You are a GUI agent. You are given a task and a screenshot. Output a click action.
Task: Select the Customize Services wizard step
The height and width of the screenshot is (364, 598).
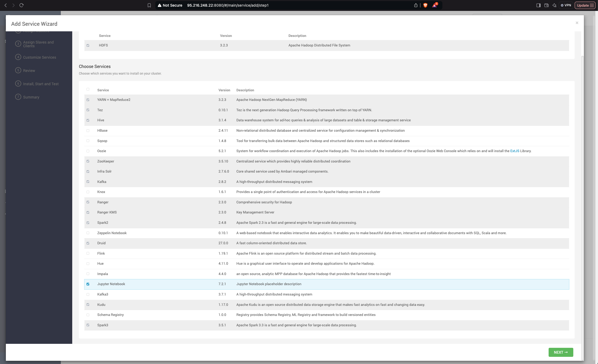click(x=40, y=57)
